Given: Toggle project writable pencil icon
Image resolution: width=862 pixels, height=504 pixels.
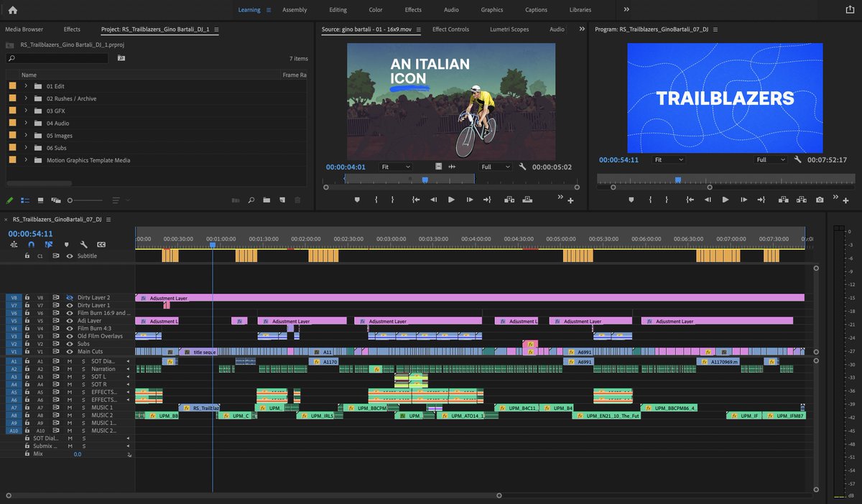Looking at the screenshot, I should (x=10, y=200).
